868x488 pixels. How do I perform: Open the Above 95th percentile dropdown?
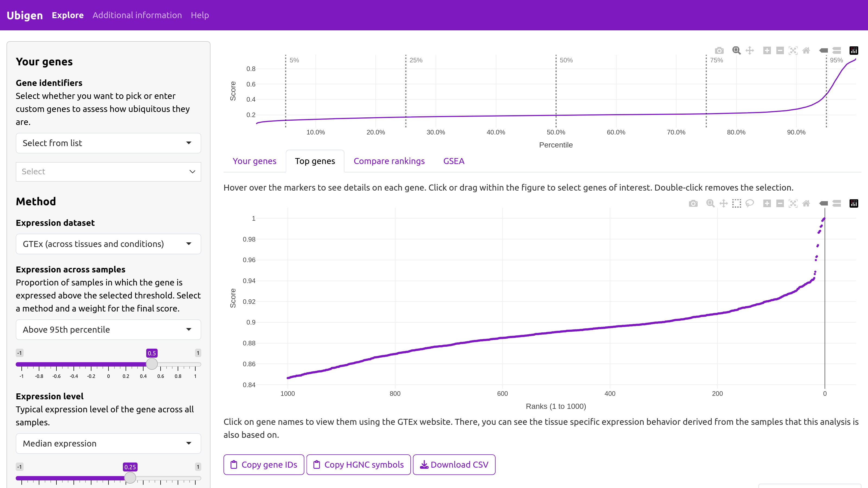pos(108,329)
